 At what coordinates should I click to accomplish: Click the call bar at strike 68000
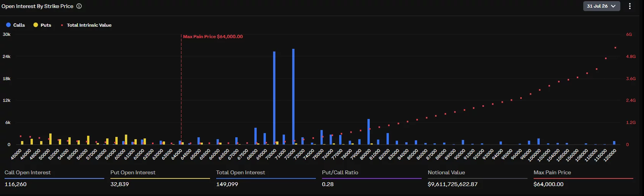tap(256, 136)
